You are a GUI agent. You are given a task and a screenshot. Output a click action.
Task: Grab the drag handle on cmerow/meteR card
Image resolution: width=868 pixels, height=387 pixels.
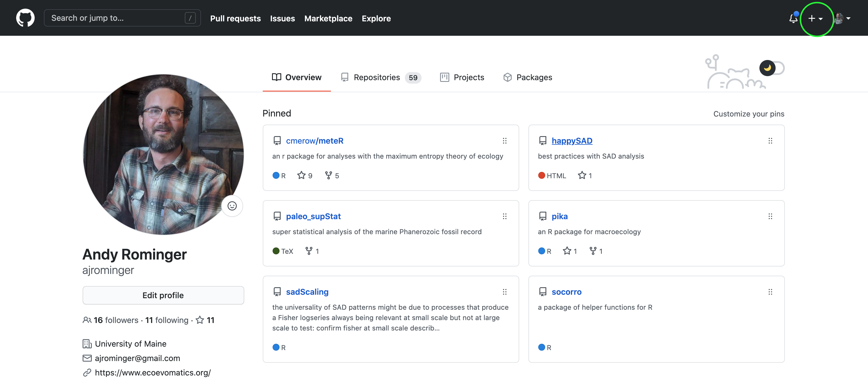(504, 141)
